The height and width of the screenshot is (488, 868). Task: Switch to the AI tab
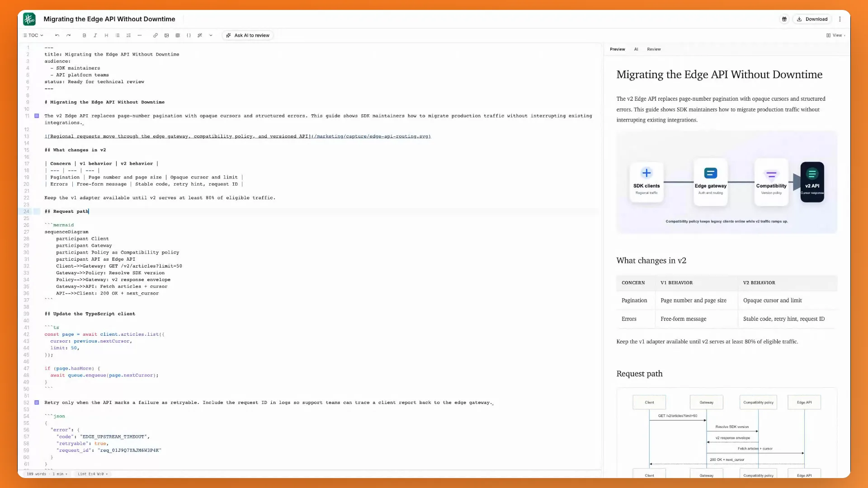pyautogui.click(x=636, y=49)
